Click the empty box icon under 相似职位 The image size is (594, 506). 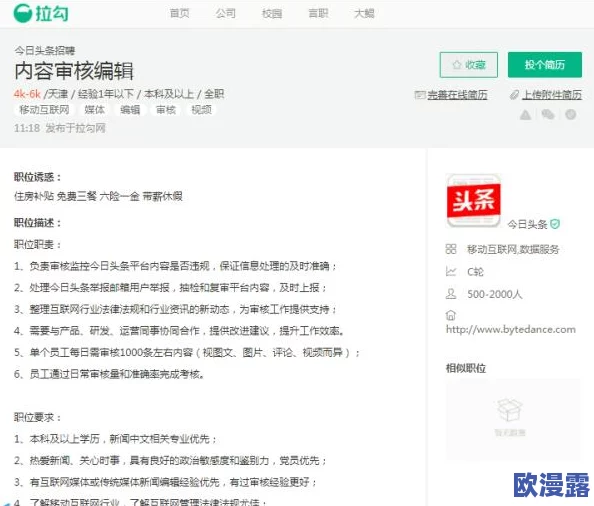510,410
